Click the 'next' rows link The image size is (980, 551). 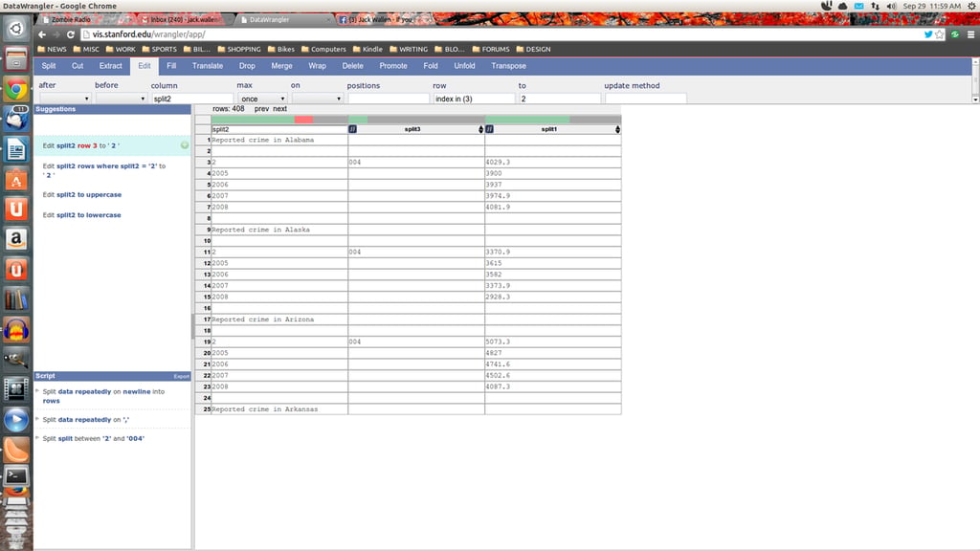pos(279,109)
